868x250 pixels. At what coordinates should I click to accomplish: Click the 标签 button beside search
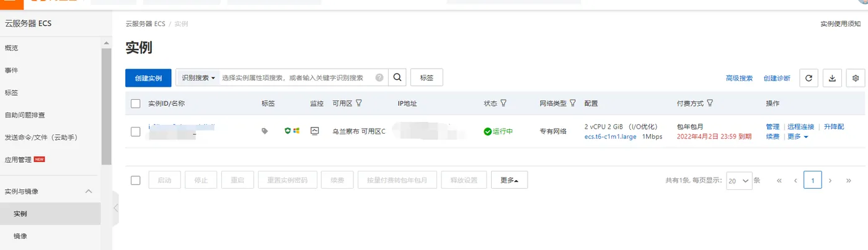pos(427,78)
